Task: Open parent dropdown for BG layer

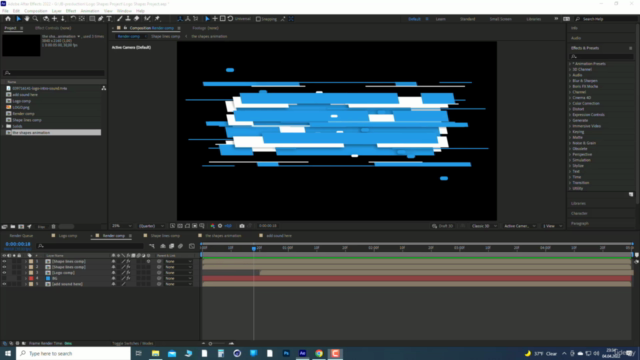Action: (178, 278)
